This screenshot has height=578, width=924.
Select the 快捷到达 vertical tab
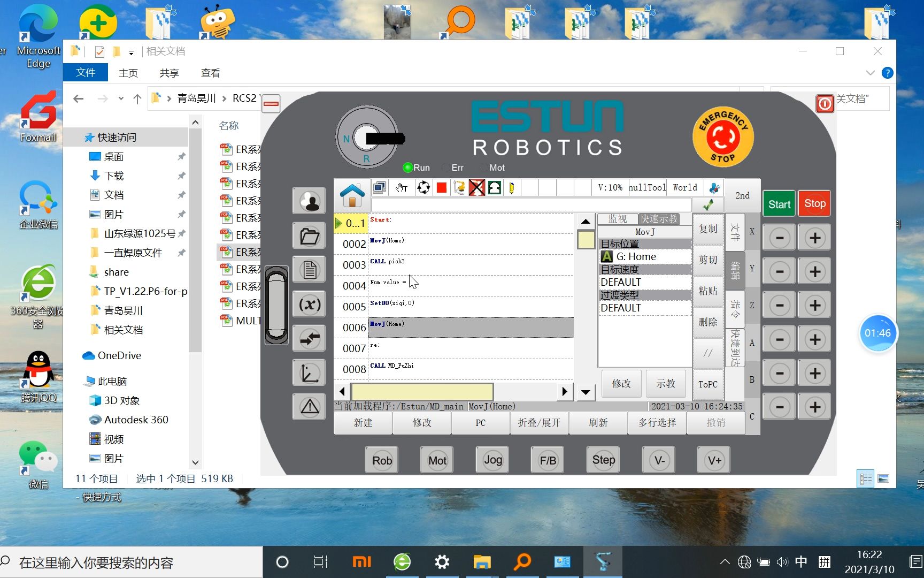[736, 347]
